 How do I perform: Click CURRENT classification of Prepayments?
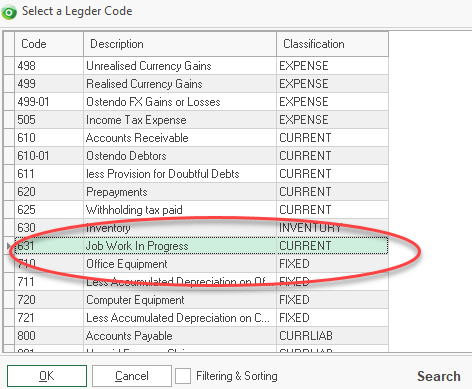pos(332,192)
